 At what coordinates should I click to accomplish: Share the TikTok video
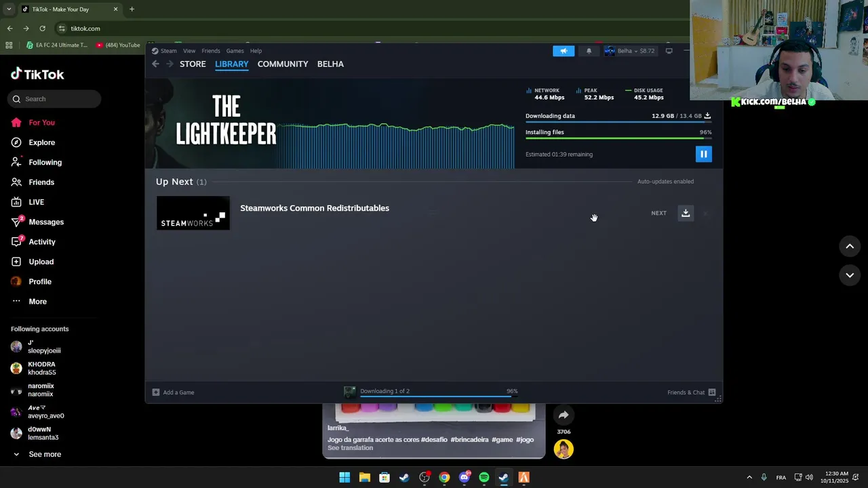[x=564, y=415]
